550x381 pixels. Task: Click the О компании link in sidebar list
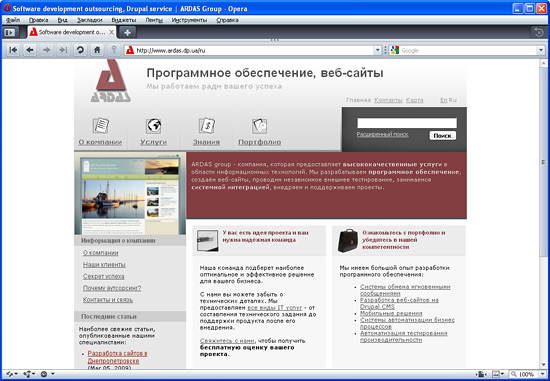tap(101, 253)
